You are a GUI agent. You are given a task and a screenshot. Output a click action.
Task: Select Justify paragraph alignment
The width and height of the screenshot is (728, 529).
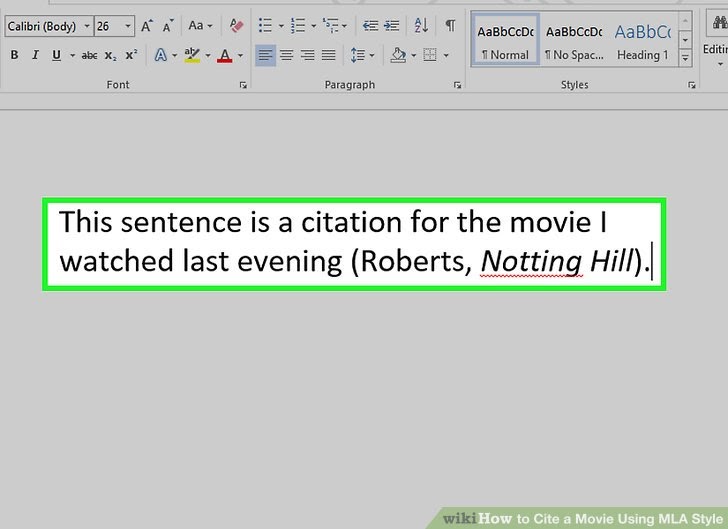329,55
